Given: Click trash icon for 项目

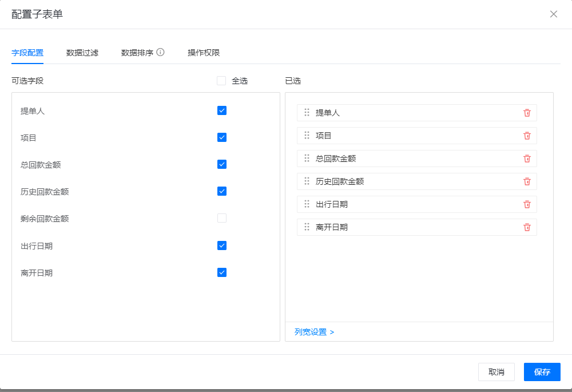Looking at the screenshot, I should click(x=527, y=136).
